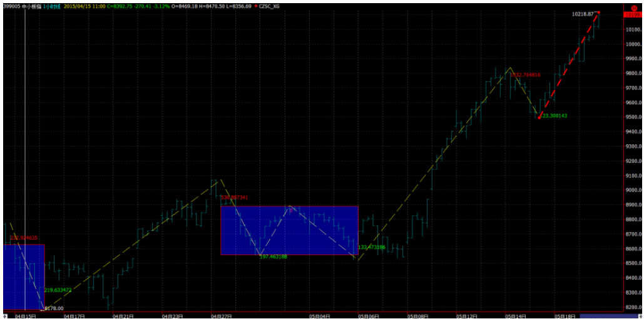The height and width of the screenshot is (319, 644).
Task: Click the 10218.87 high price annotation
Action: coord(582,13)
